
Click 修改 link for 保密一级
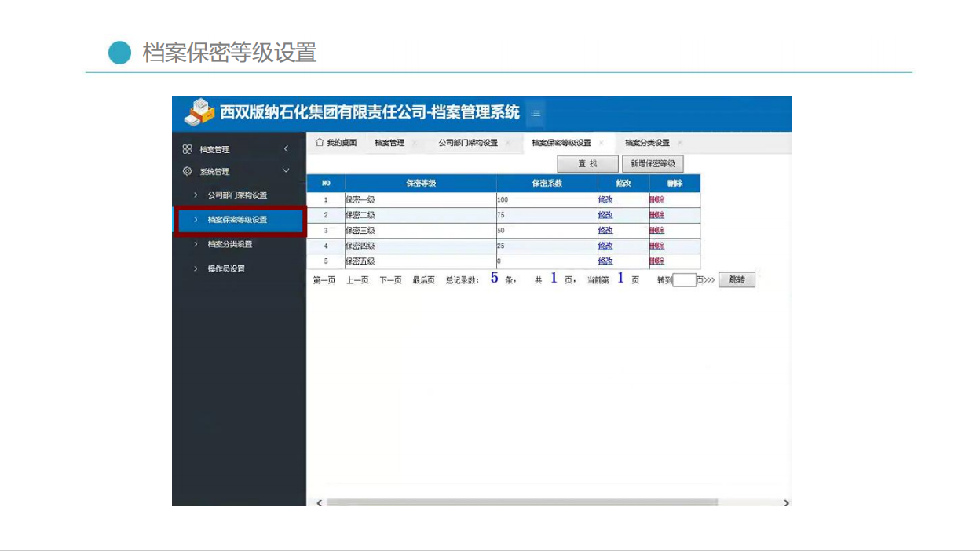coord(605,199)
